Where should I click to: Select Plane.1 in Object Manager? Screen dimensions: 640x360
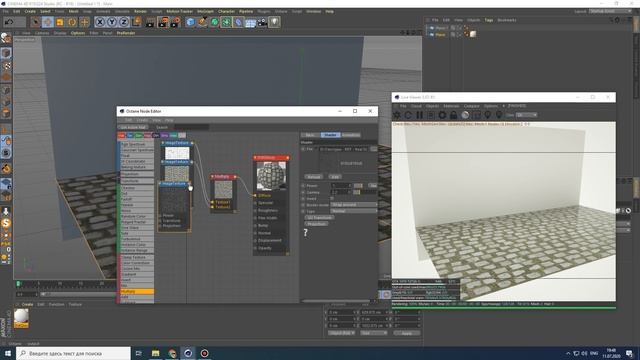click(442, 28)
